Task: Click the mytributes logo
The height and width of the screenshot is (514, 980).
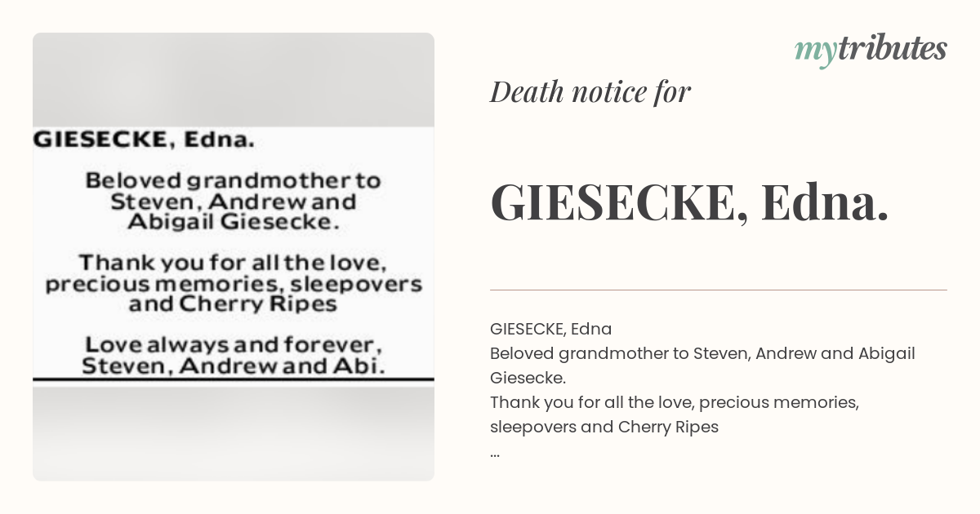Action: click(x=871, y=50)
